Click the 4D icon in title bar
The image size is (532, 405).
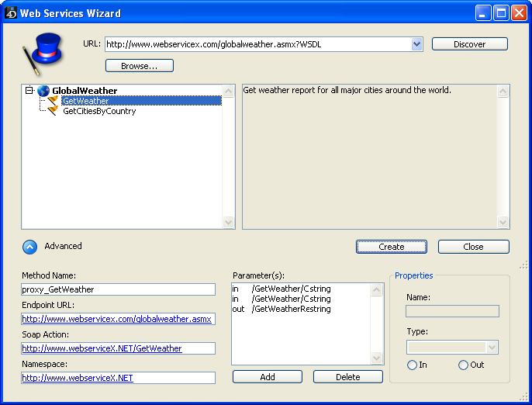click(11, 13)
